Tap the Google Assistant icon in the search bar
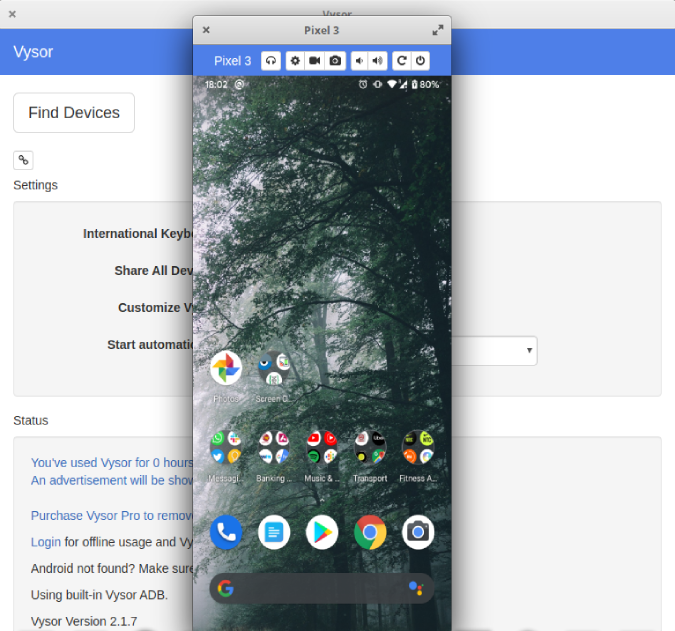The width and height of the screenshot is (675, 631). 416,588
